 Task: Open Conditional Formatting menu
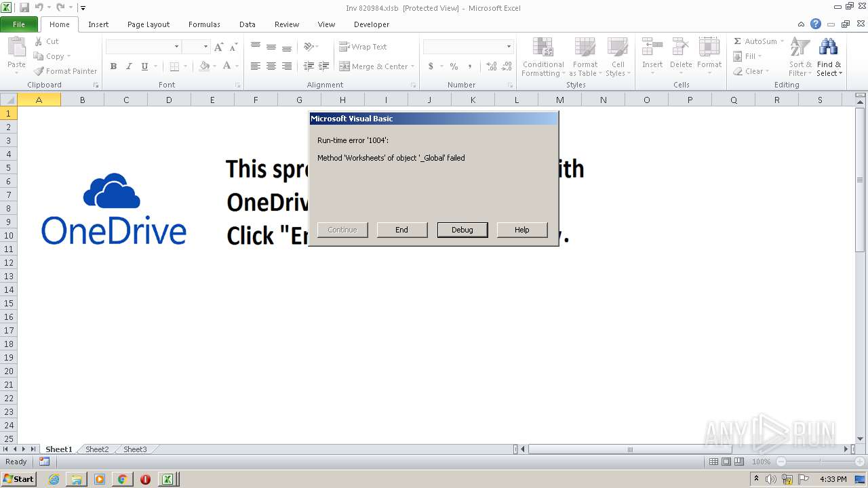(x=543, y=58)
